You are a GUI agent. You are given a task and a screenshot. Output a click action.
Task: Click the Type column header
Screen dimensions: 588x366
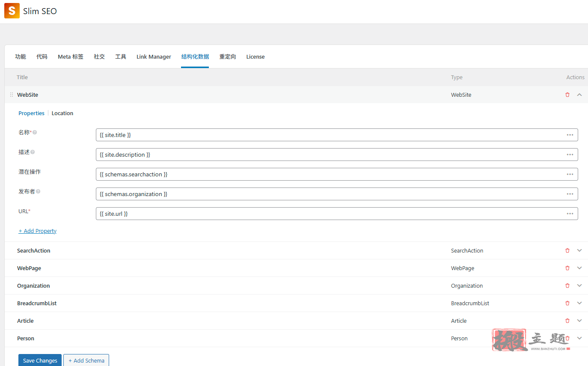[x=457, y=77]
